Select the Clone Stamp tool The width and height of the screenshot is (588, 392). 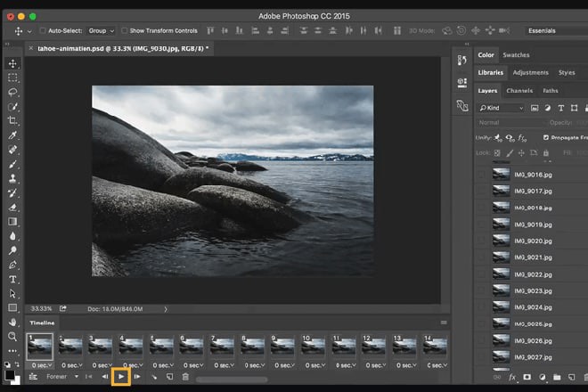(x=12, y=178)
